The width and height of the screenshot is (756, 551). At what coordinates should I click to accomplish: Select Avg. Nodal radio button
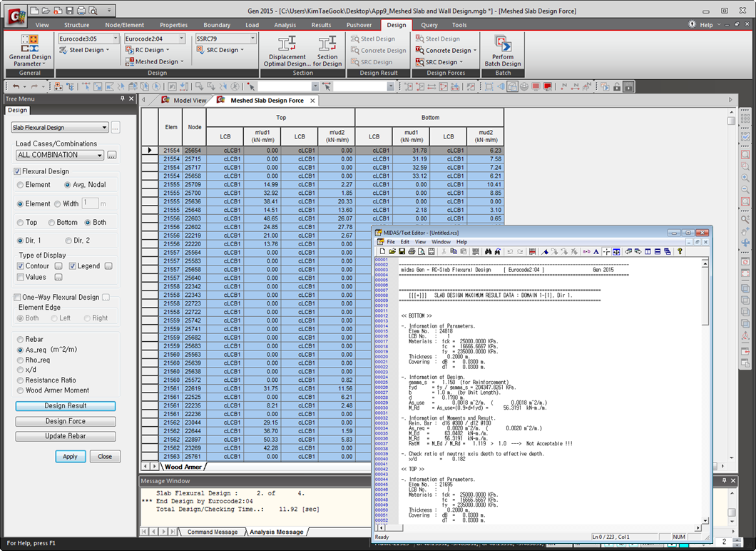click(68, 185)
